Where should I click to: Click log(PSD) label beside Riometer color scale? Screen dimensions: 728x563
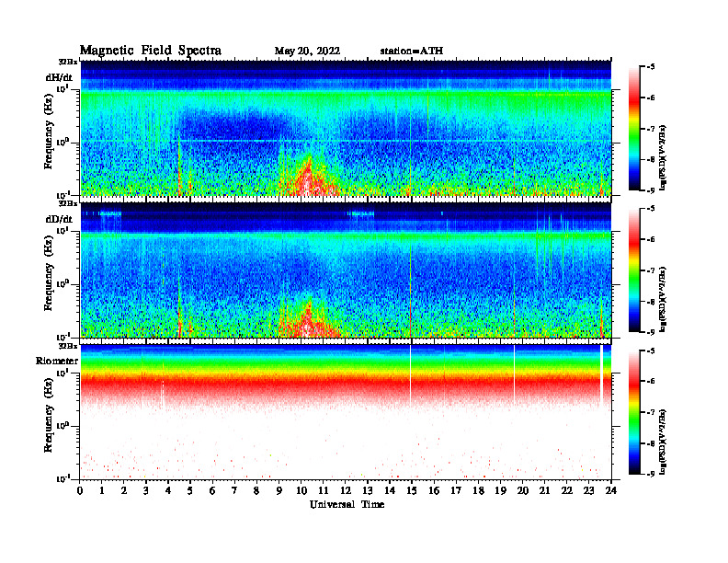click(663, 442)
